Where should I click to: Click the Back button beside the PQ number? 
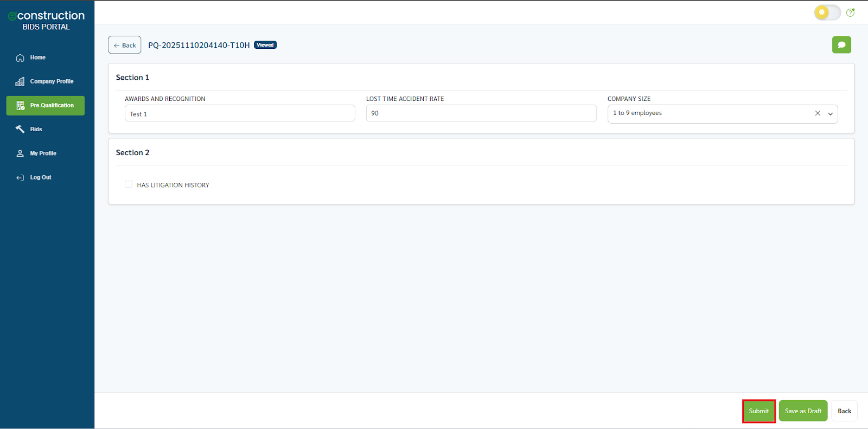click(125, 45)
